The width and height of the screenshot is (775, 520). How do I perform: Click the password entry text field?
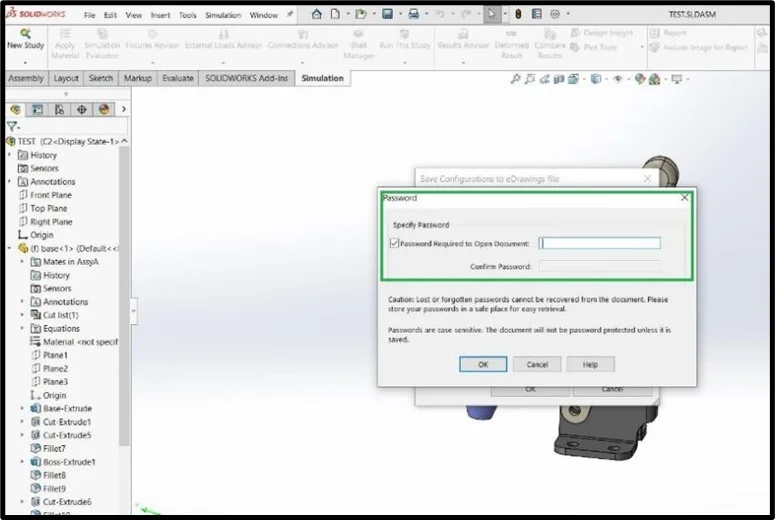coord(600,243)
